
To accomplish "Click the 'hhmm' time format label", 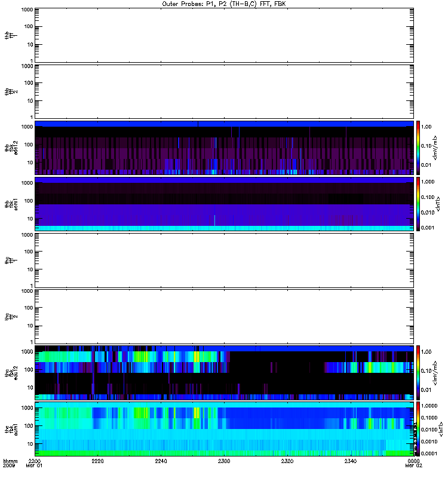I will click(x=10, y=461).
